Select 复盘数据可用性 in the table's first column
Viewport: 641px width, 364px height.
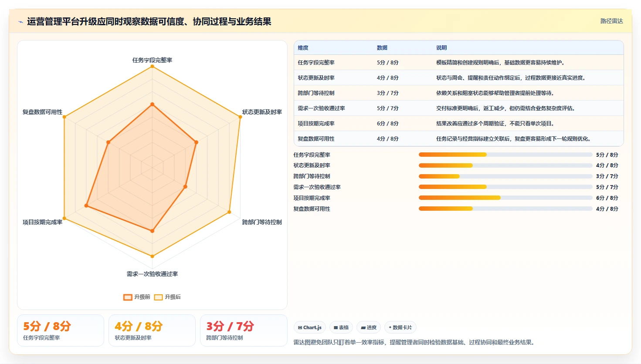click(316, 139)
